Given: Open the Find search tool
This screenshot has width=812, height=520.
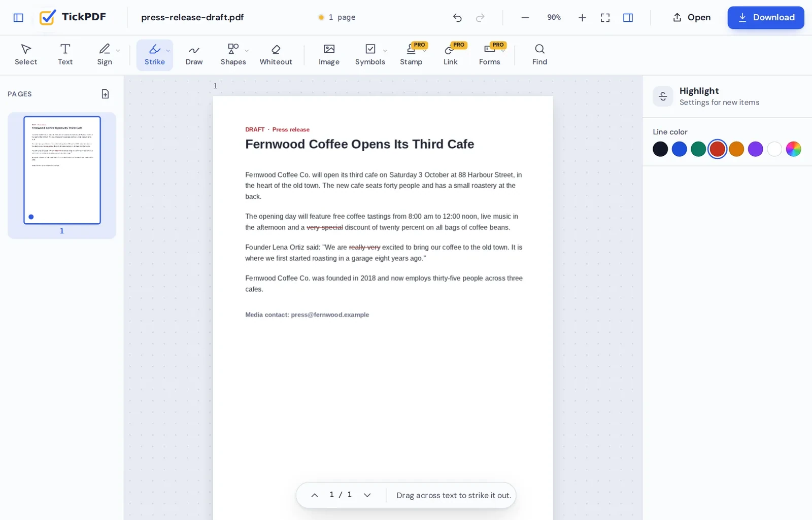Looking at the screenshot, I should pyautogui.click(x=539, y=55).
